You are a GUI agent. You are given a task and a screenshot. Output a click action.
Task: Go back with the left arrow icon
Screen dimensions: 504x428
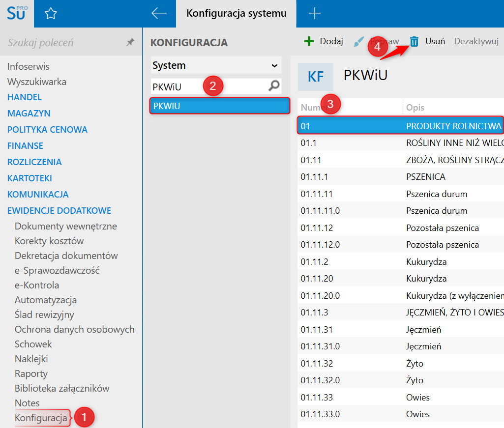(159, 13)
